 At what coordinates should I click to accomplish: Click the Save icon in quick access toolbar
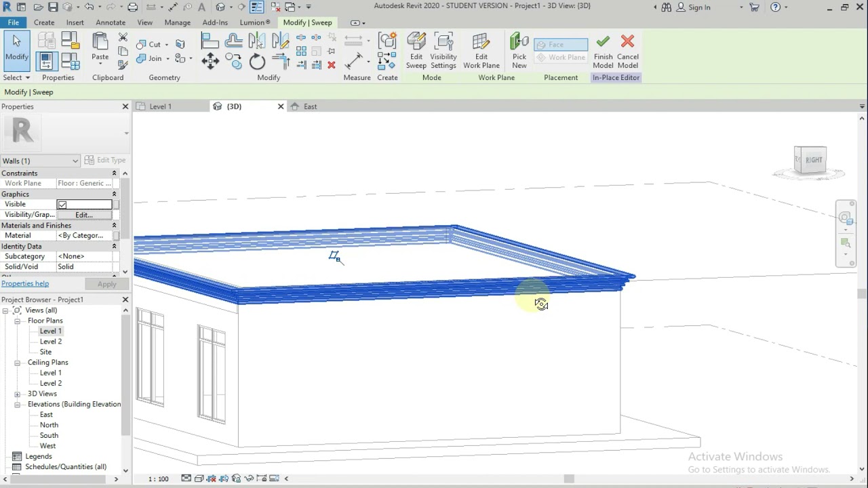[x=53, y=7]
